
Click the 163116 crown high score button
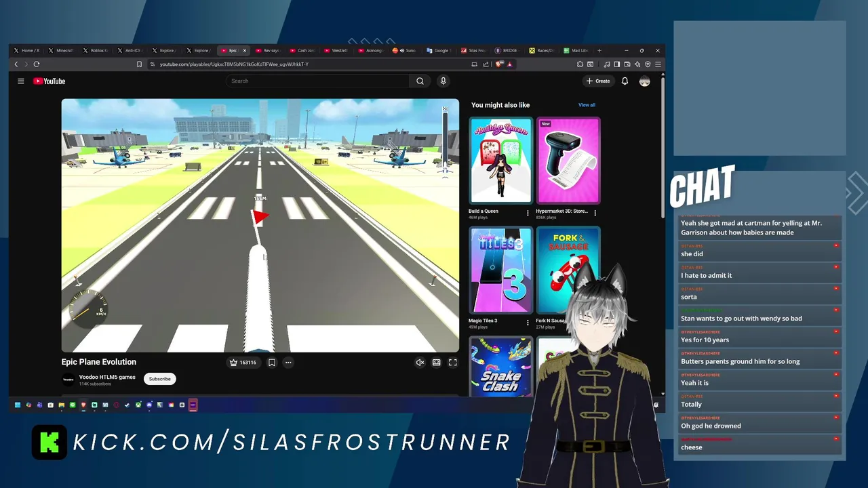pyautogui.click(x=243, y=363)
